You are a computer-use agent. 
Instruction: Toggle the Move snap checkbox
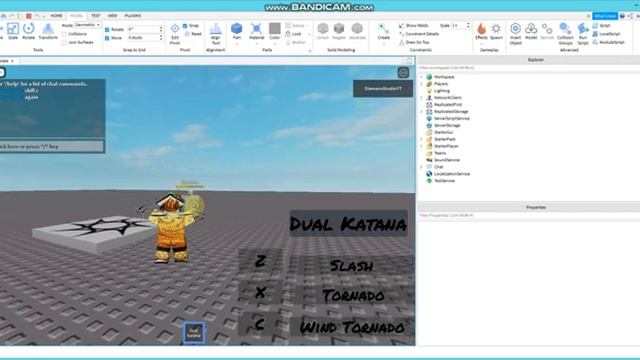point(107,38)
